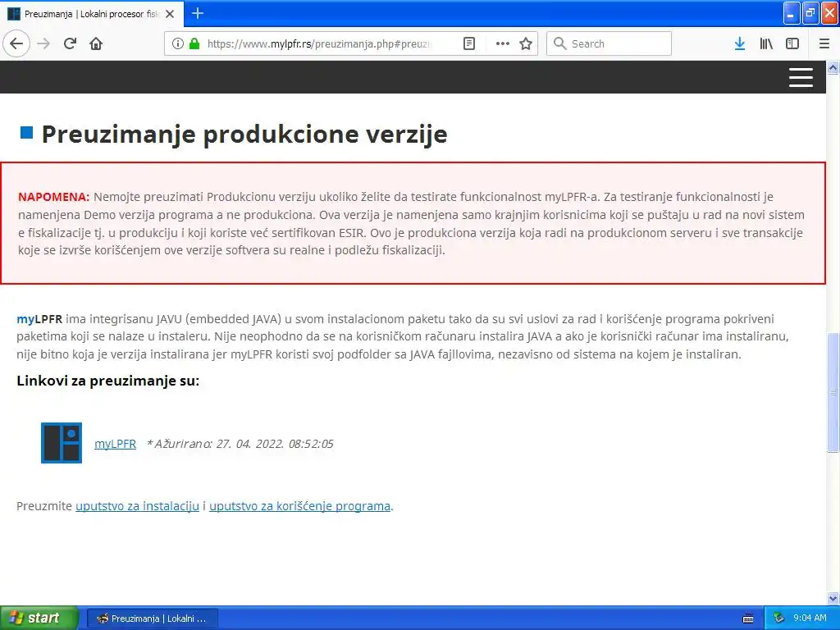The image size is (840, 630).
Task: Click the red 'NAPOMENA:' label
Action: coord(53,197)
